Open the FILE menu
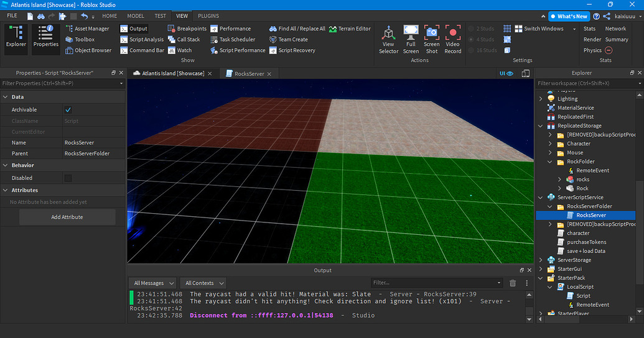Image resolution: width=644 pixels, height=338 pixels. (x=12, y=16)
